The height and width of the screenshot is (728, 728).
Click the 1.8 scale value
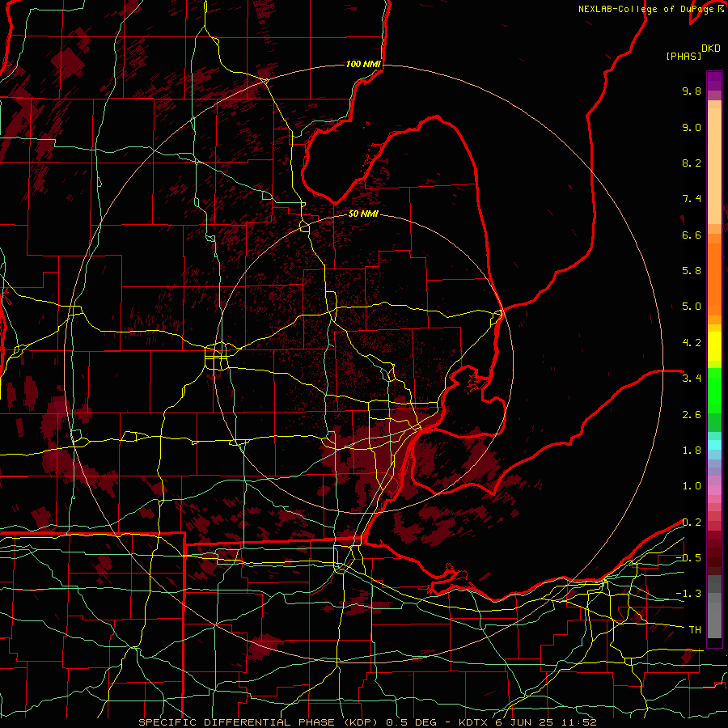click(692, 451)
